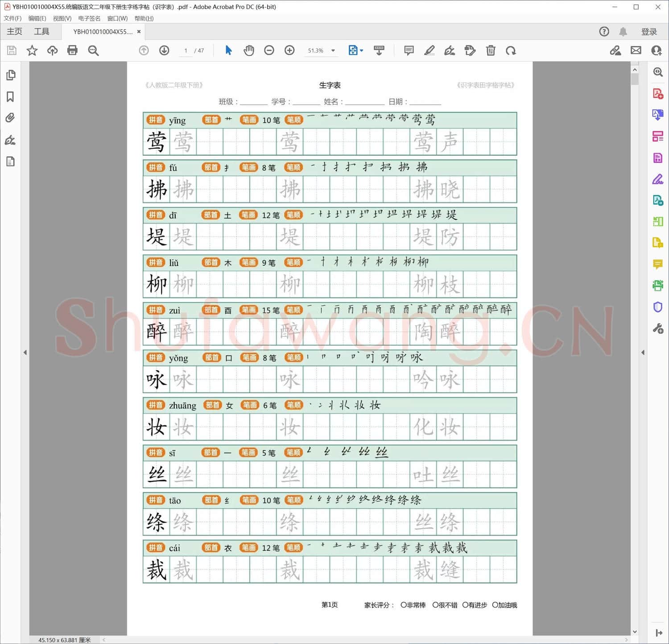The height and width of the screenshot is (644, 669).
Task: View notifications bell
Action: click(623, 31)
